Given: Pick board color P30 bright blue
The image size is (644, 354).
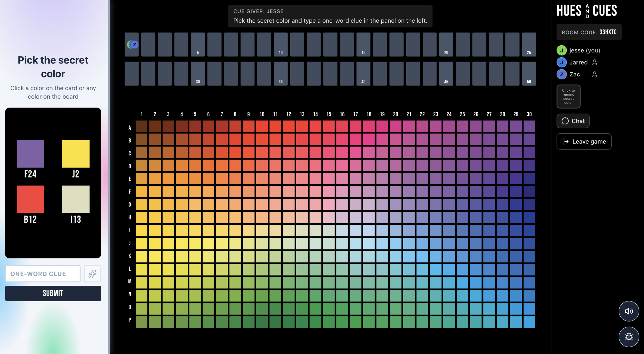Looking at the screenshot, I should coord(529,322).
